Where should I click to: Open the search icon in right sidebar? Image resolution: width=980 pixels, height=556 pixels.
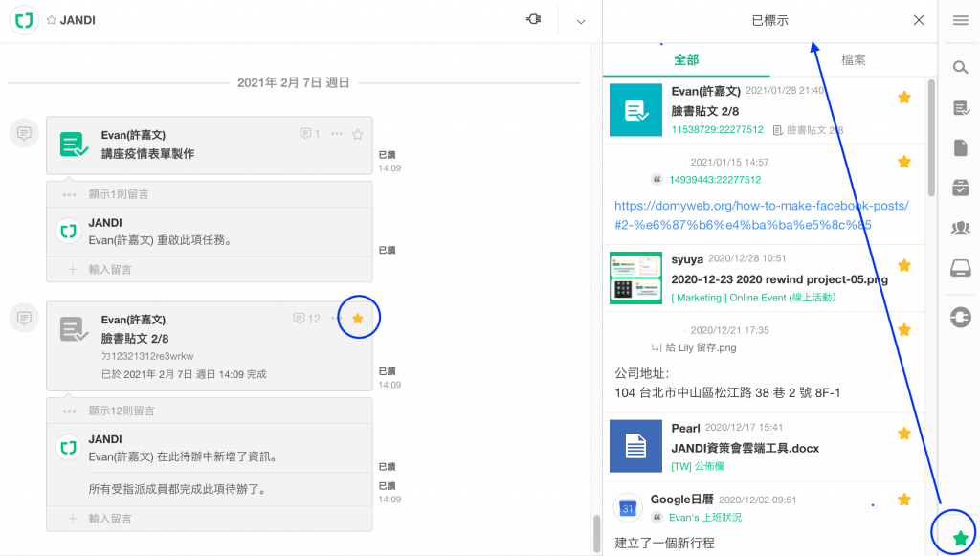[x=960, y=67]
